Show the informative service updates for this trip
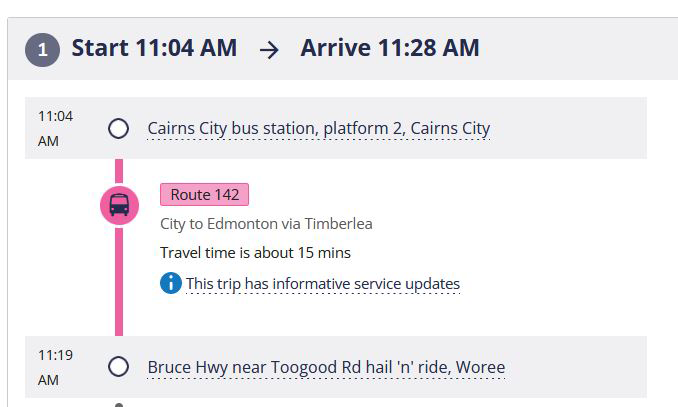Viewport: 678px width, 407px height. pos(322,283)
